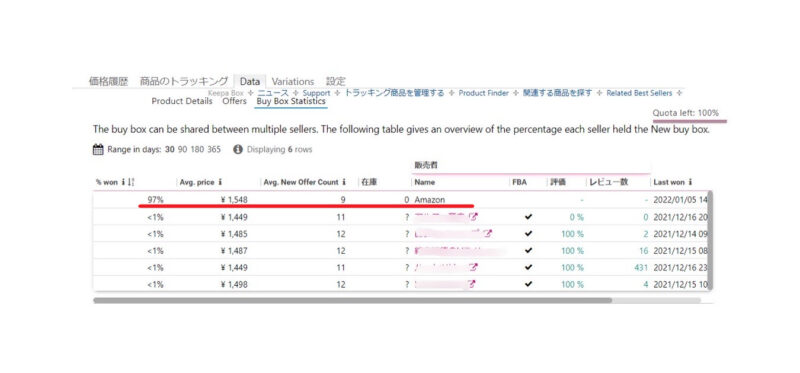The image size is (800, 373).
Task: Set range in days to 90
Action: tap(182, 150)
